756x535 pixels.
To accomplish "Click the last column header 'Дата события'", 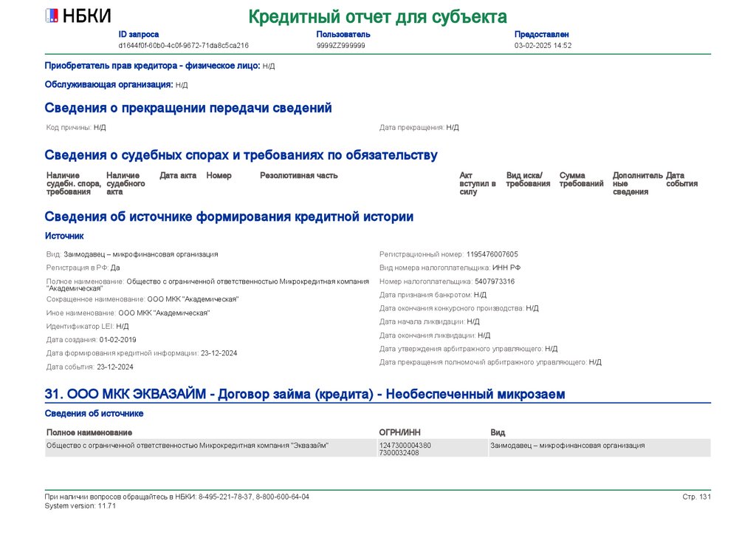I will [681, 180].
